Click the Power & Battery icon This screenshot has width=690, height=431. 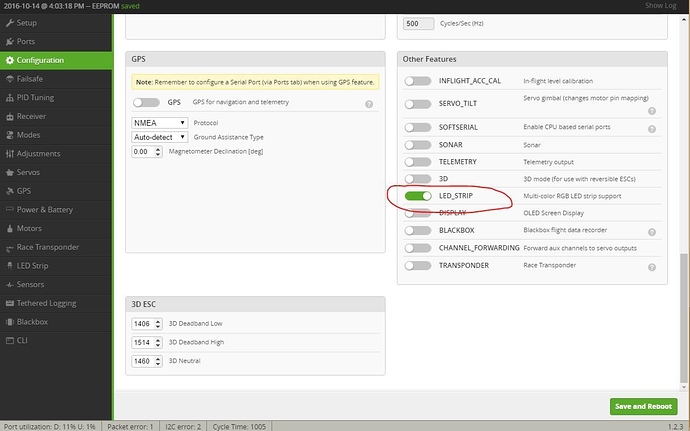[x=10, y=210]
